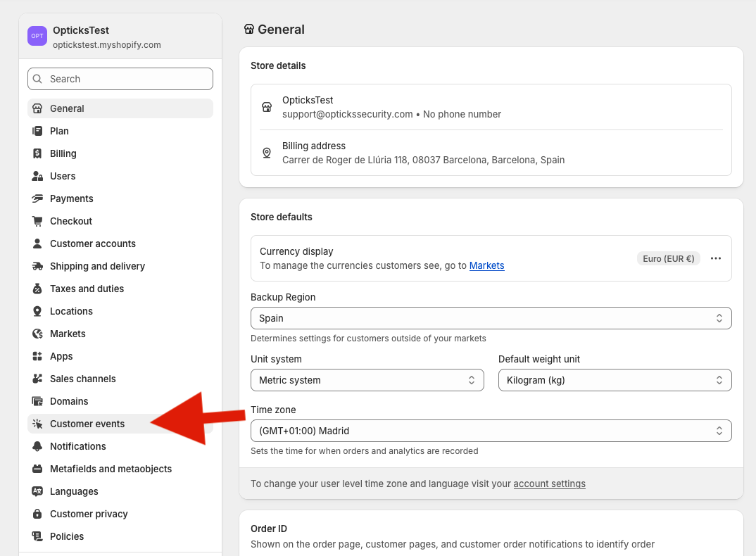Click the Customer privacy lock icon
Viewport: 756px width, 556px height.
pos(37,514)
